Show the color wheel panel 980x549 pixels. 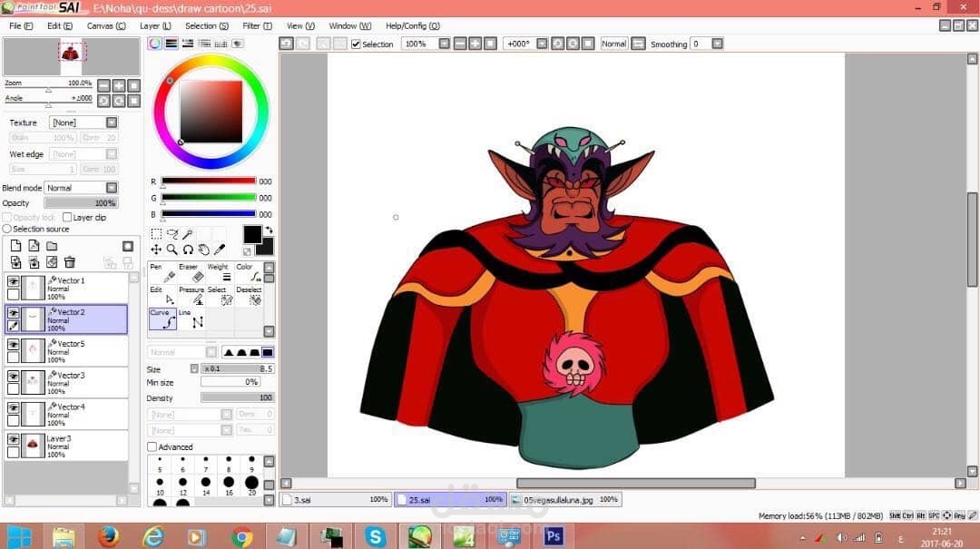tap(154, 44)
